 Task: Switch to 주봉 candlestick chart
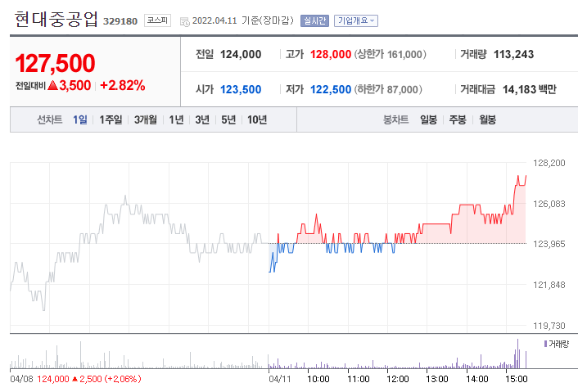coord(458,119)
